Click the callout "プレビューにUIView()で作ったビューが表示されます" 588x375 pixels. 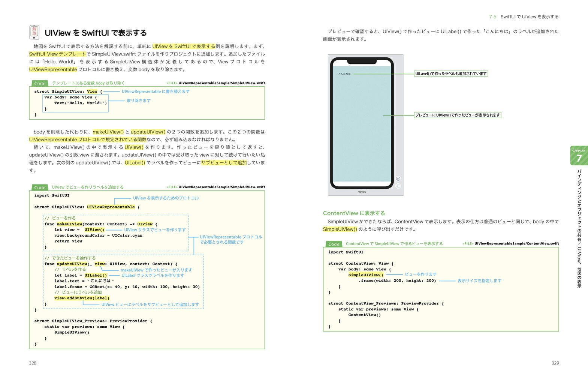click(x=457, y=115)
